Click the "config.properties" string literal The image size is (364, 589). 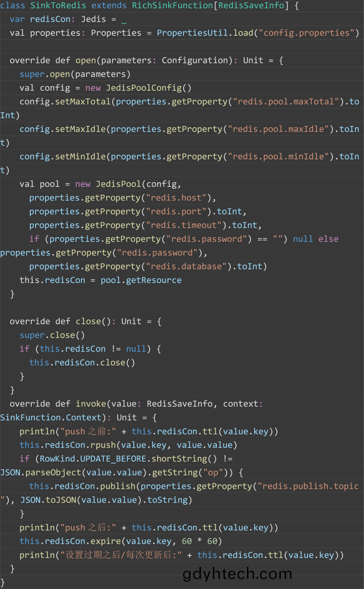[307, 33]
